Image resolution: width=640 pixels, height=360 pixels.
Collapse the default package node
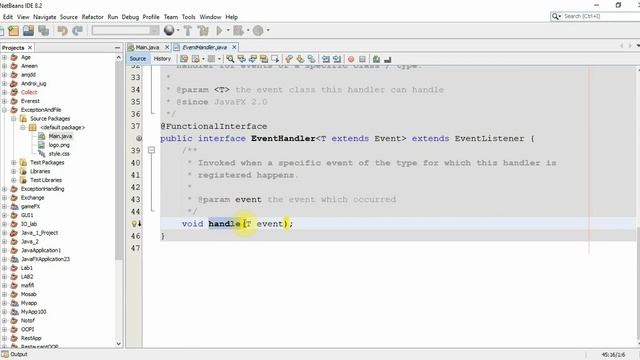[23, 127]
